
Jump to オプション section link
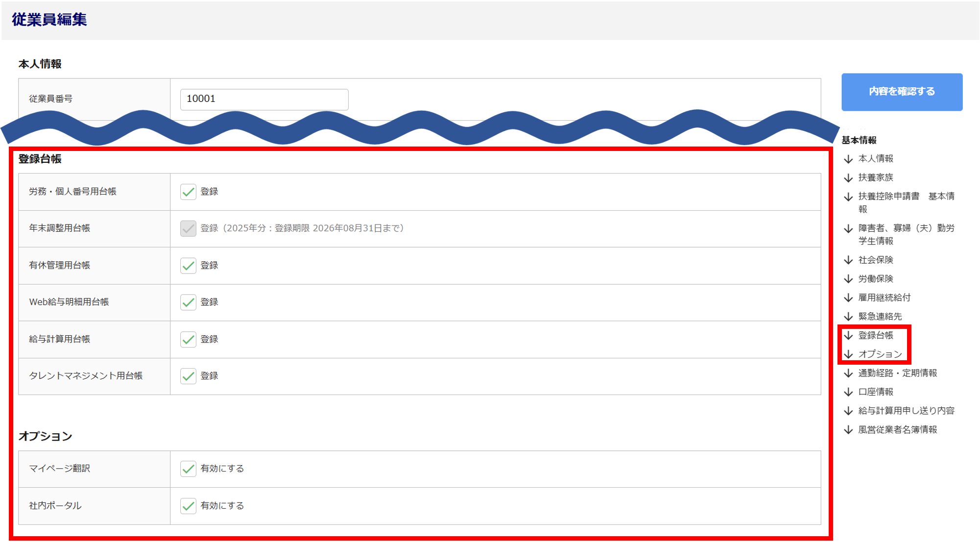pos(880,354)
